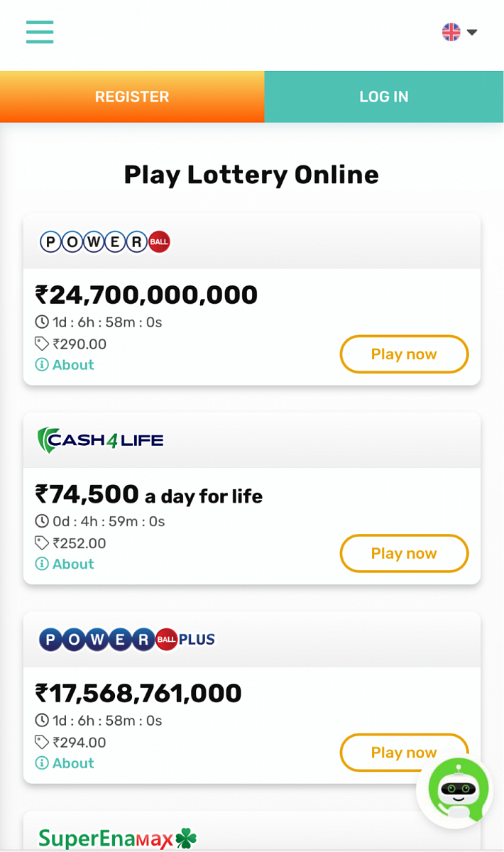Select the Log In tab
This screenshot has height=852, width=504.
pyautogui.click(x=384, y=97)
